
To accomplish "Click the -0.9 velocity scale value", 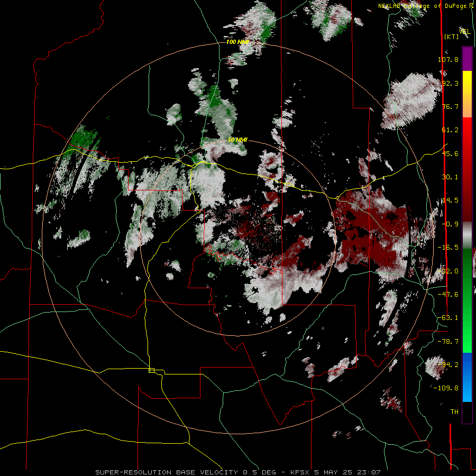I will click(x=450, y=224).
